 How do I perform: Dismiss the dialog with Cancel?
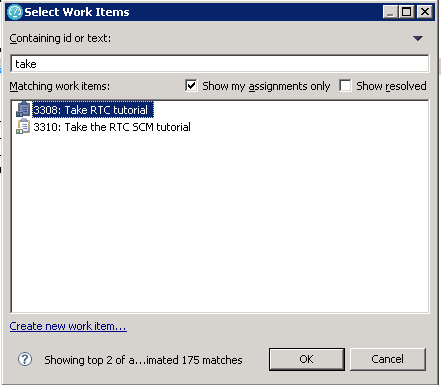coord(388,359)
